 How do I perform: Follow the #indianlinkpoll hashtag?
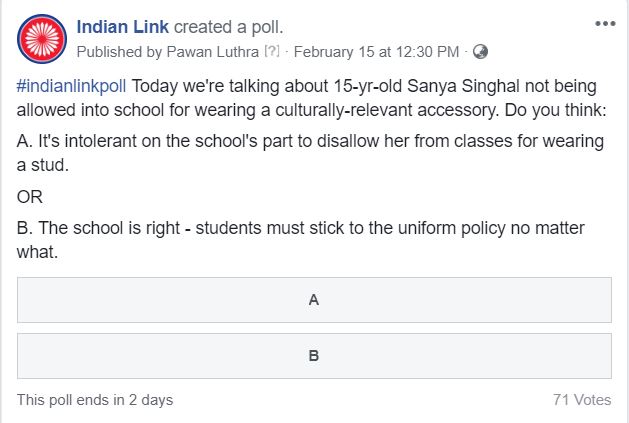tap(71, 86)
